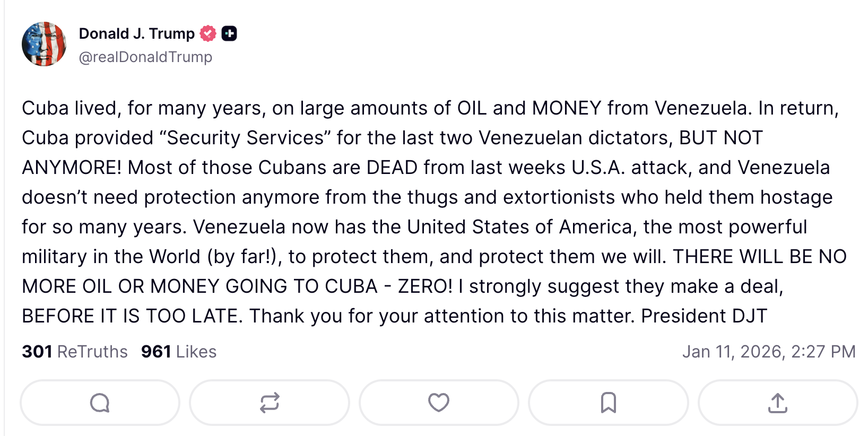Open the share upload arrow icon
868x436 pixels.
(778, 403)
